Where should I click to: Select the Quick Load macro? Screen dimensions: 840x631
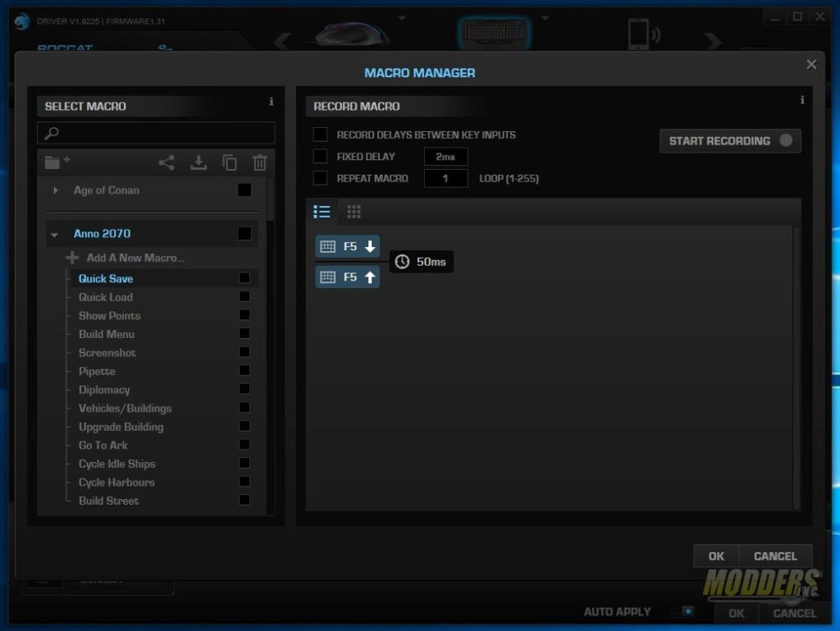[106, 297]
